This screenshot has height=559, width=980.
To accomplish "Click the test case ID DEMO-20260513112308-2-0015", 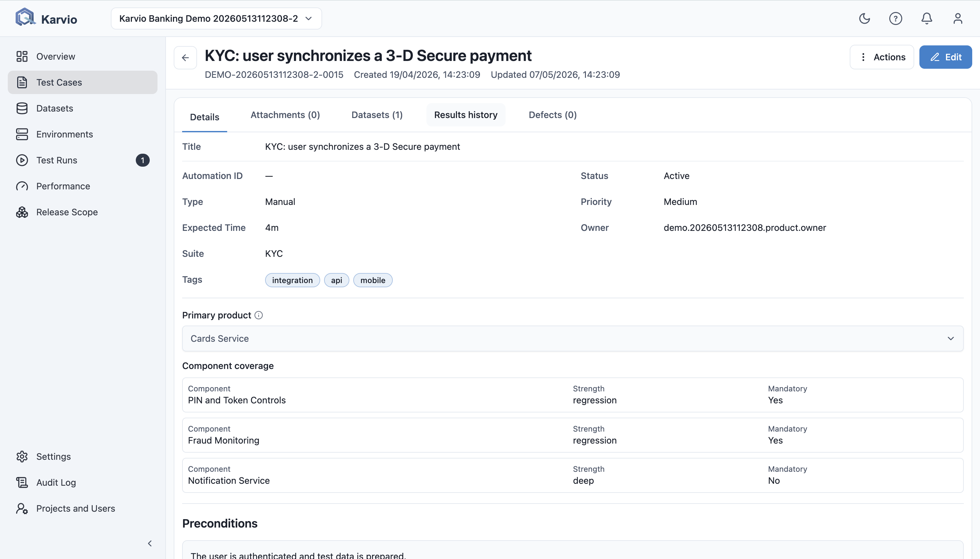I will 274,75.
